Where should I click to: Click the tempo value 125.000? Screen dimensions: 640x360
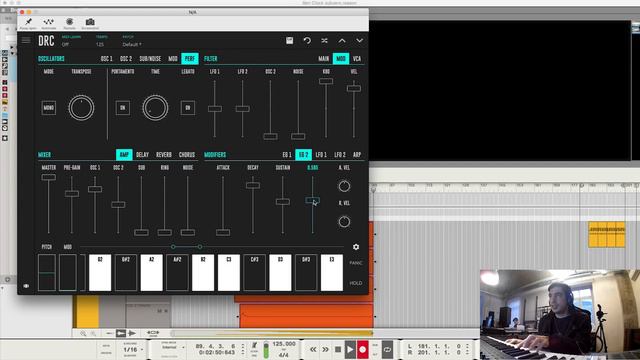coord(284,344)
